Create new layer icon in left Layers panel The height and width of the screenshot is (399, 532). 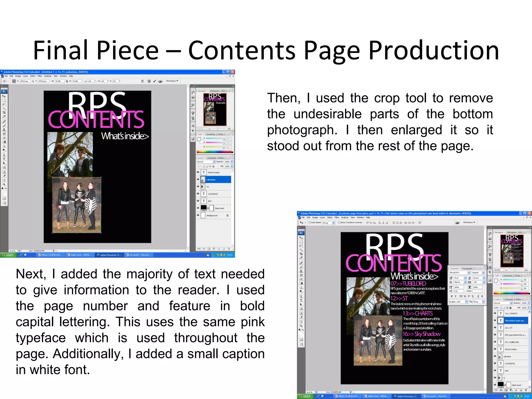pos(224,249)
